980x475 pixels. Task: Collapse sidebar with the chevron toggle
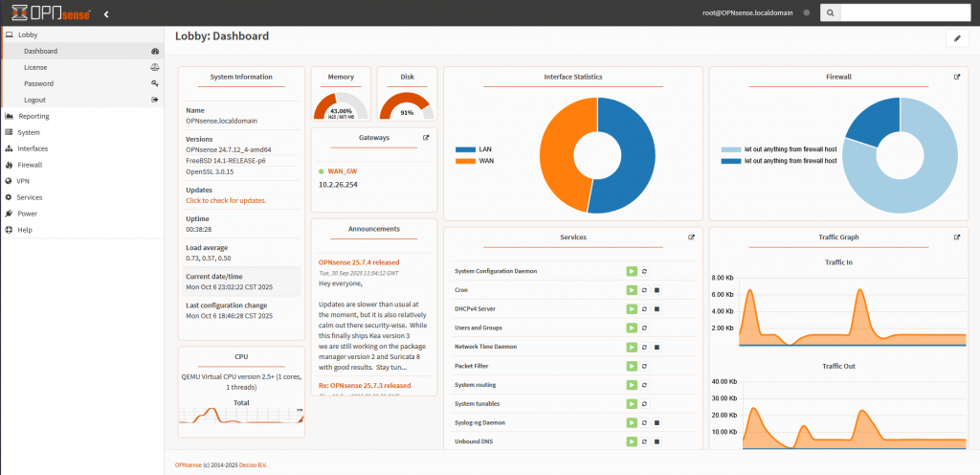coord(106,13)
